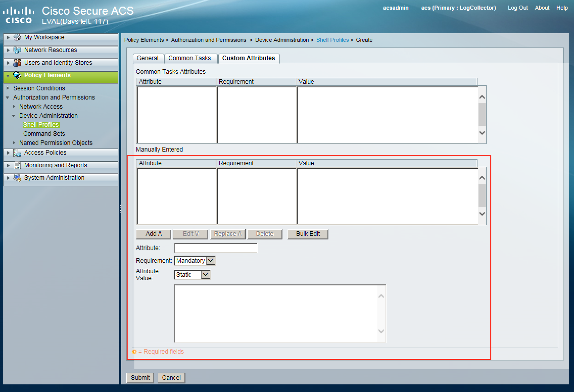Click the Cisco logo
Viewport: 574px width, 392px height.
tap(19, 15)
